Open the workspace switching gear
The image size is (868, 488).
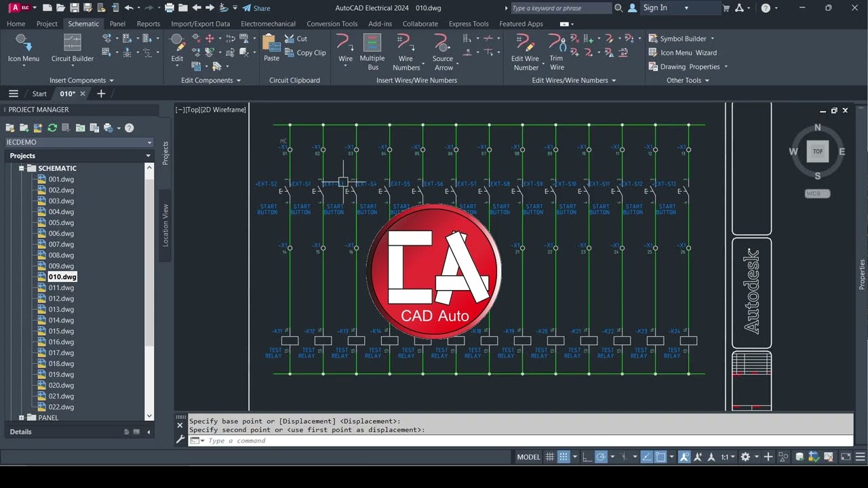pyautogui.click(x=745, y=457)
